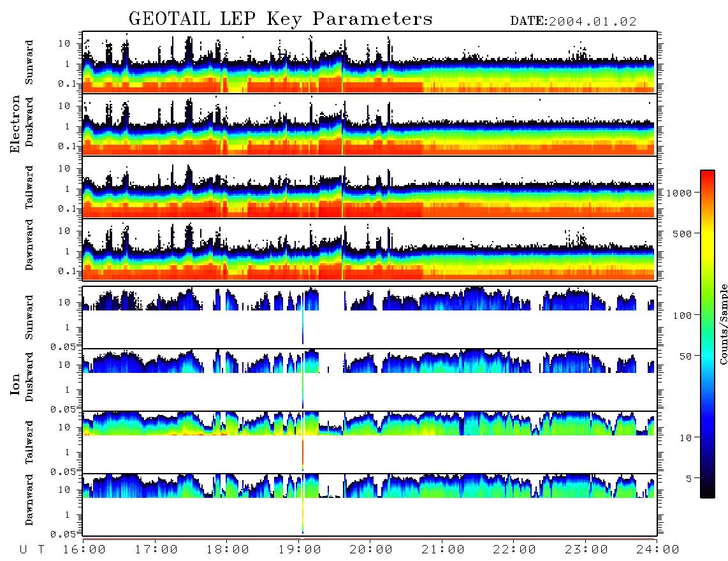
Task: Click the 100 colorbar tick label
Action: pos(683,316)
